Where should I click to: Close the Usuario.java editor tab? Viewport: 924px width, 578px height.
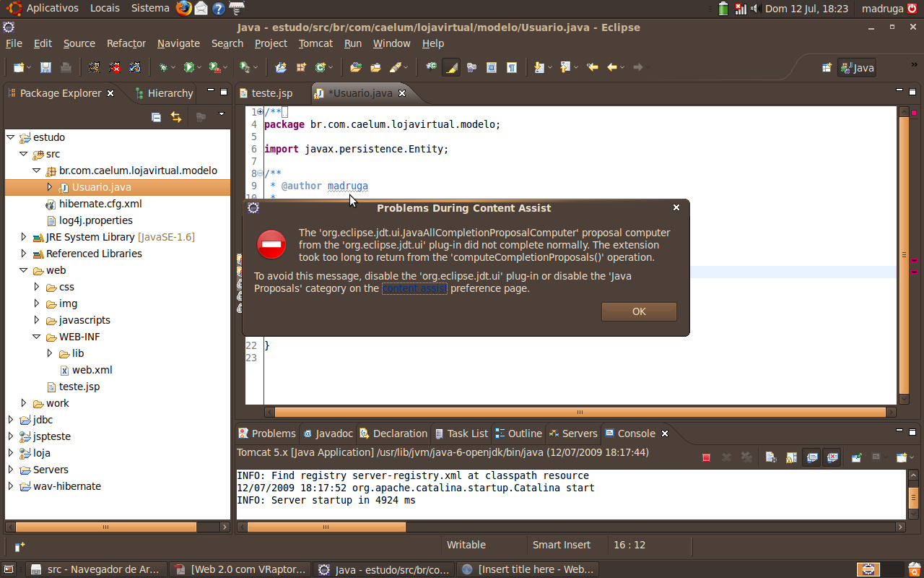click(x=402, y=93)
